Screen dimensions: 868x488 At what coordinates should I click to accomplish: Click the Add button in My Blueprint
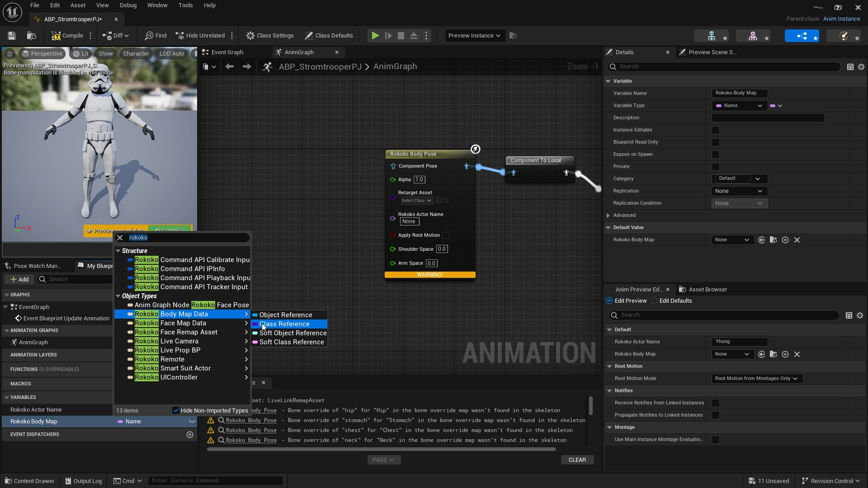(19, 280)
